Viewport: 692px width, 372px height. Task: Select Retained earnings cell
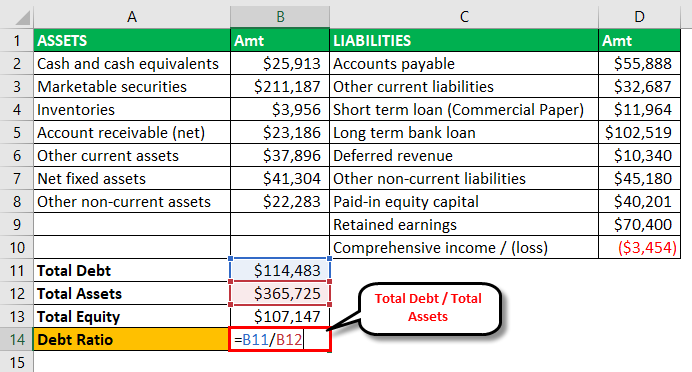(464, 224)
